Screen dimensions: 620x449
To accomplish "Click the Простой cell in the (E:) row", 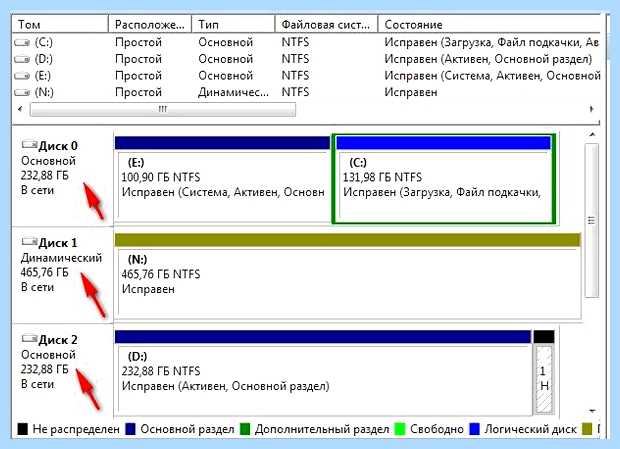I will (x=138, y=75).
